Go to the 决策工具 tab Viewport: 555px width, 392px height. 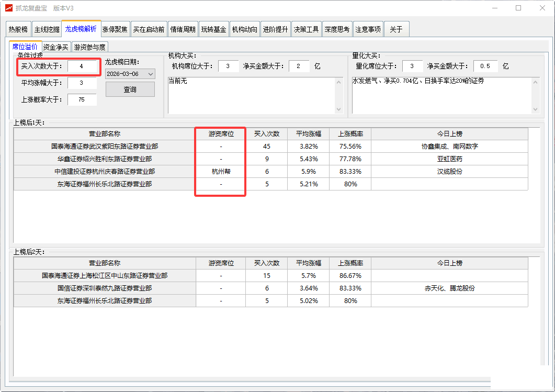[306, 29]
